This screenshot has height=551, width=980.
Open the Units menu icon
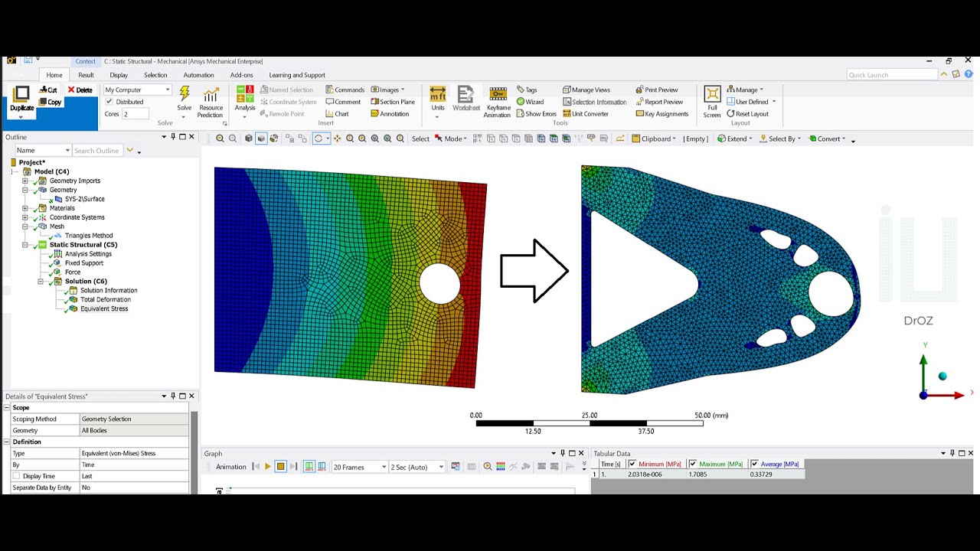(x=438, y=94)
